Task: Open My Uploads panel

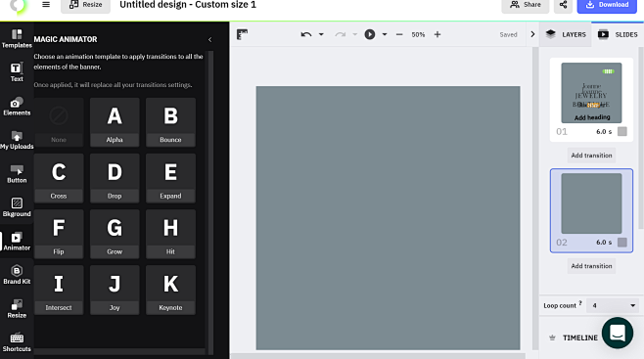Action: coord(17,140)
